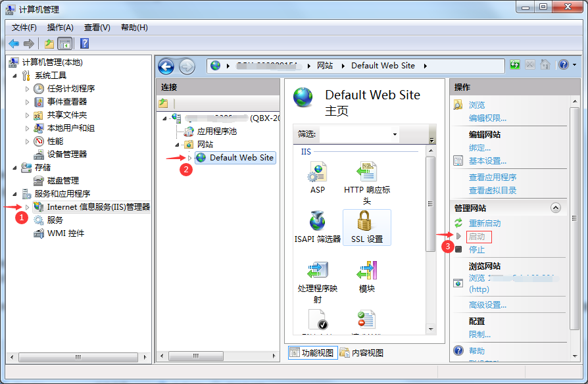The width and height of the screenshot is (588, 384).
Task: Click 网站 in the address breadcrumb
Action: (x=325, y=66)
